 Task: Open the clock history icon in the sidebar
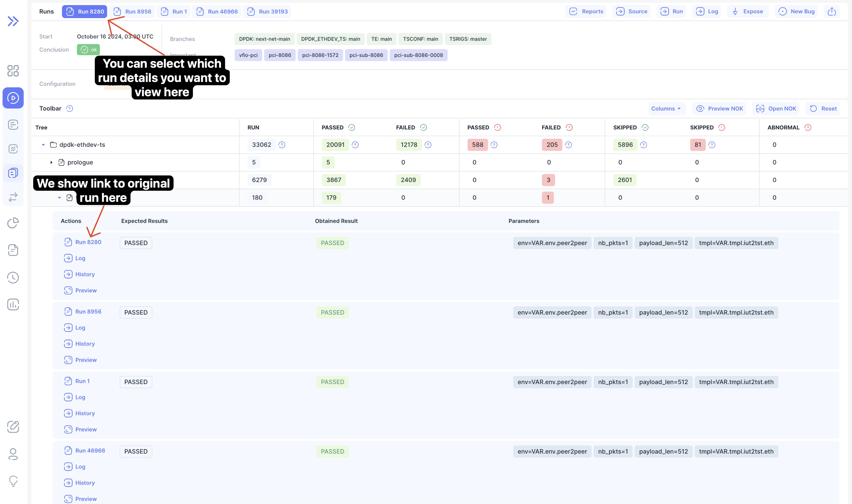pos(13,277)
